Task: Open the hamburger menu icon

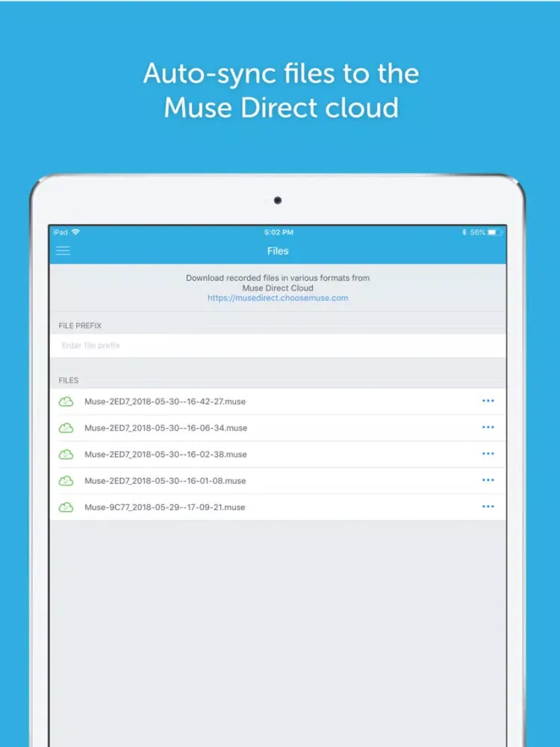Action: [x=63, y=250]
